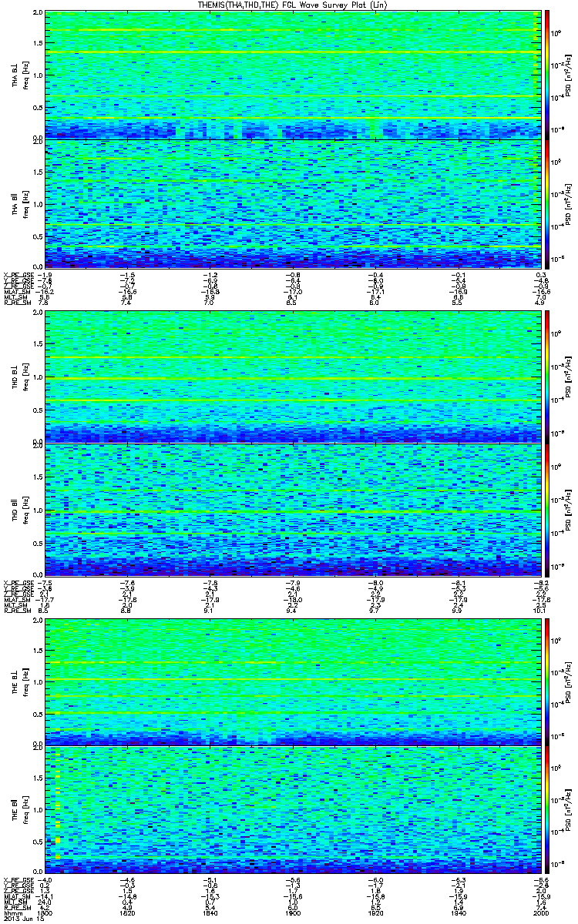The height and width of the screenshot is (924, 578).
Task: Click R_RE_SM row label under THD panels
Action: tap(17, 611)
